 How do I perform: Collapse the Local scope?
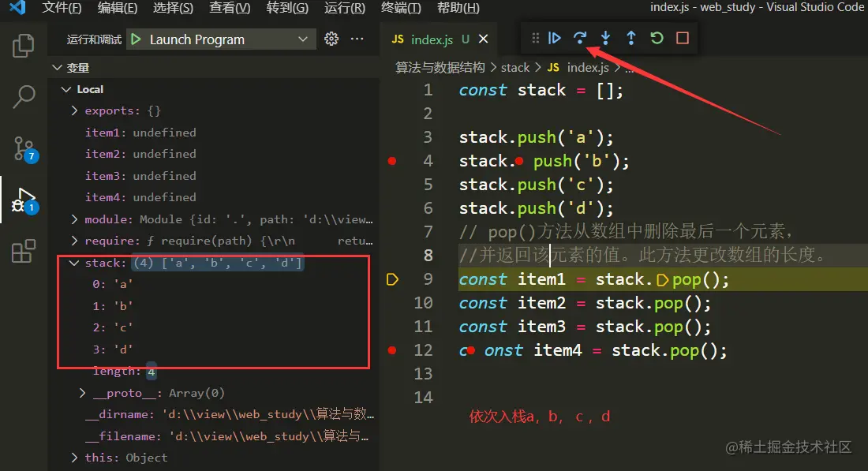pos(66,89)
